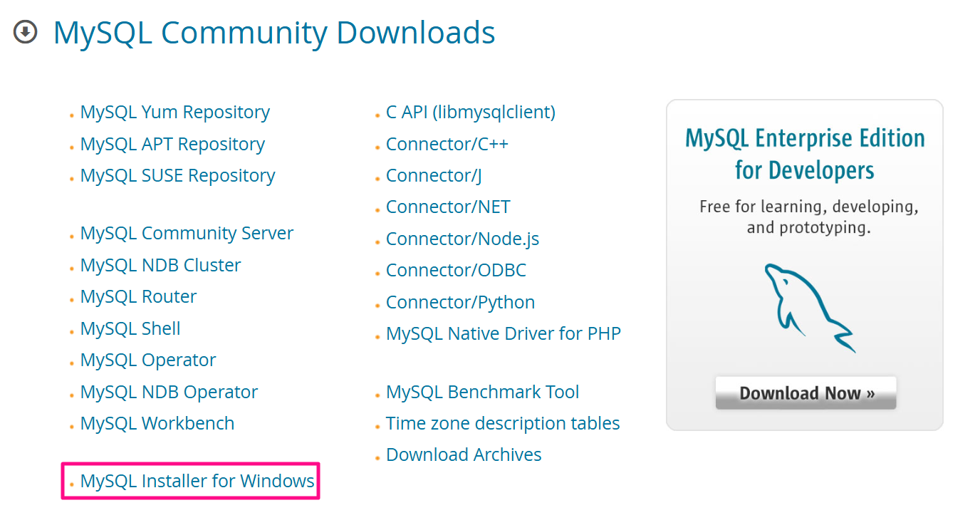Click the download circle icon beside page title
This screenshot has height=530, width=980.
tap(26, 32)
